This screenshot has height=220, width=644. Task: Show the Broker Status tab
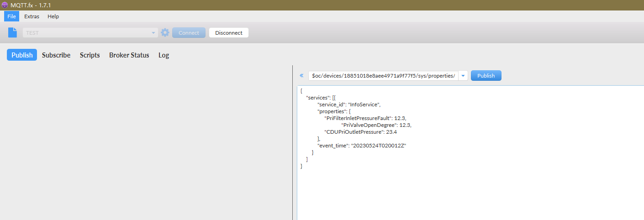[129, 55]
